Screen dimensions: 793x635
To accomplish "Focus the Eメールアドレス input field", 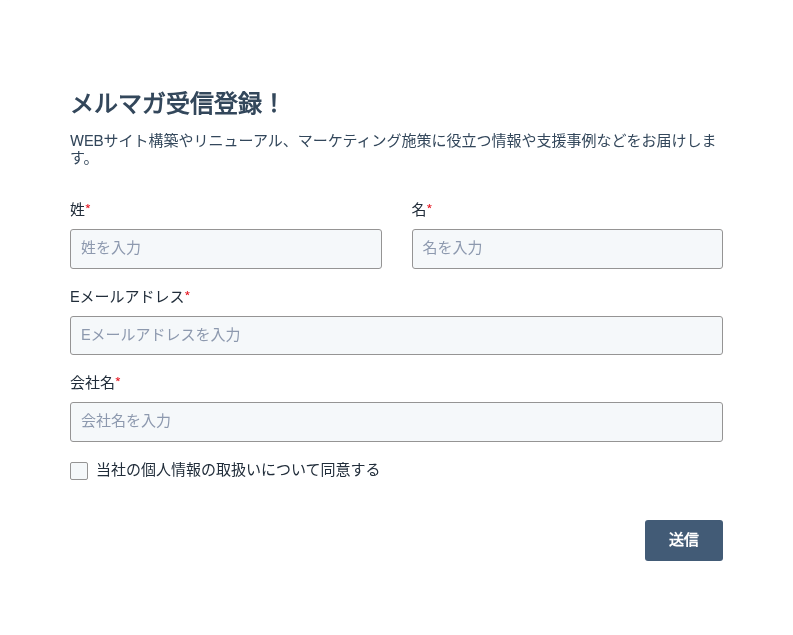I will (396, 336).
